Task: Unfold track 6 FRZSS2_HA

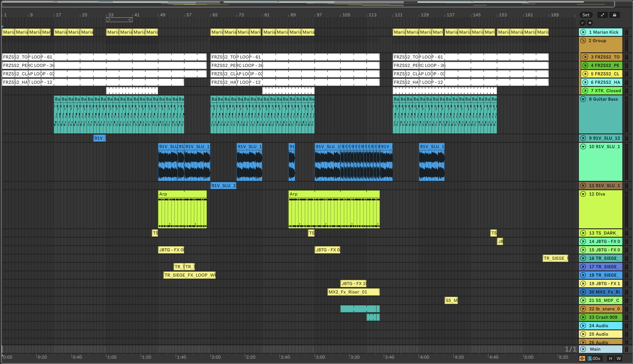Action: coord(585,82)
